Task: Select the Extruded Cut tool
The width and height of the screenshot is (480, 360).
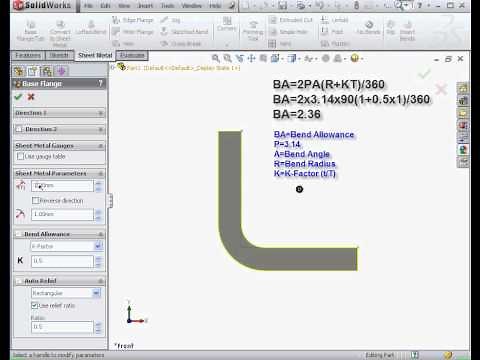Action: click(291, 20)
